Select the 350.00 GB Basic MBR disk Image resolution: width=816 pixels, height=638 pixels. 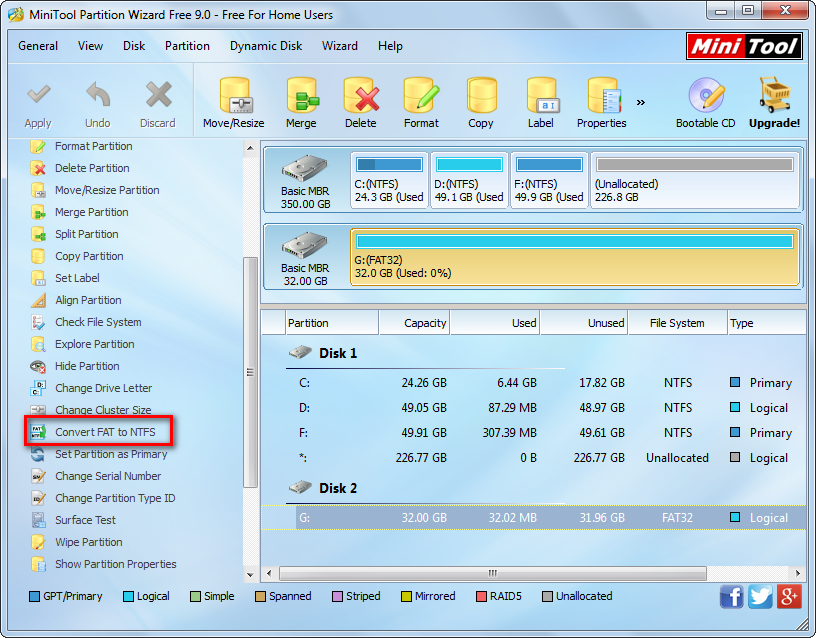305,180
